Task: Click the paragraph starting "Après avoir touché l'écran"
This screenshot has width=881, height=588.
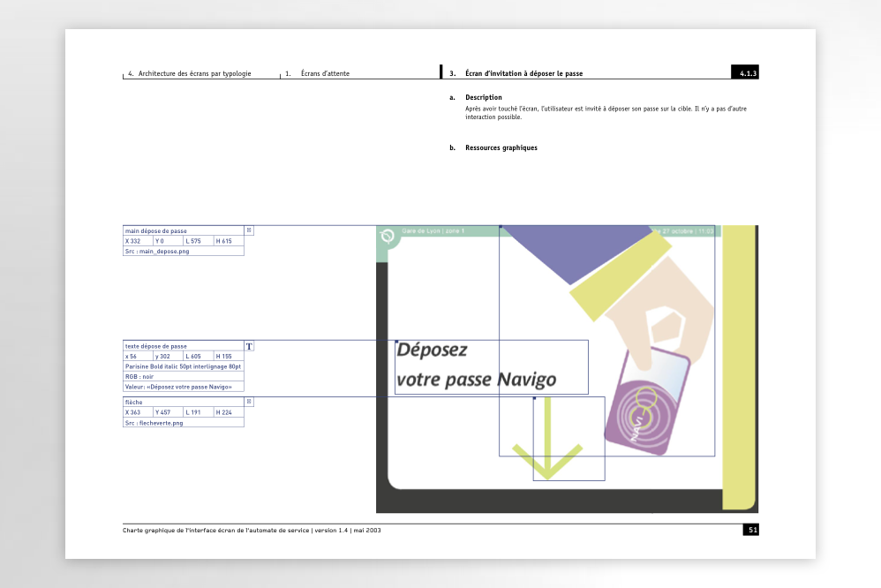Action: click(606, 113)
